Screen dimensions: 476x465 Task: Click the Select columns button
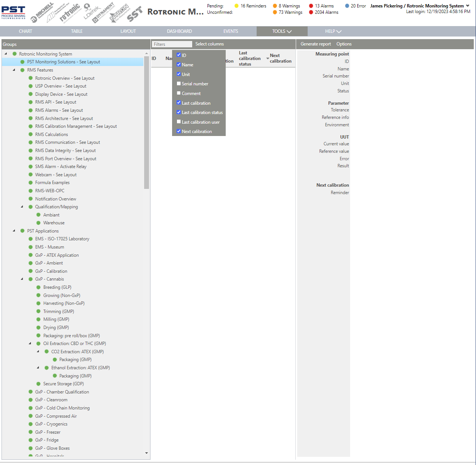pos(210,44)
